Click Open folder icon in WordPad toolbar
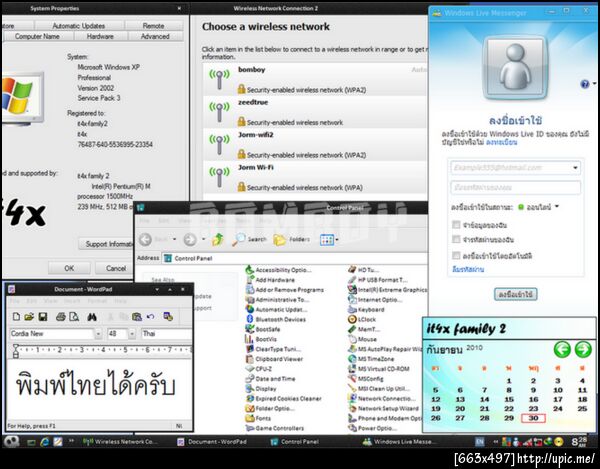 [x=29, y=317]
